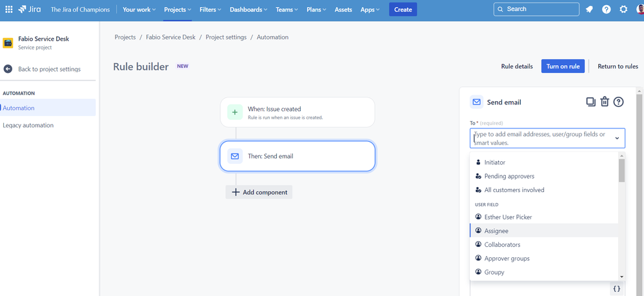Go Back to project settings
644x296 pixels.
tap(49, 69)
